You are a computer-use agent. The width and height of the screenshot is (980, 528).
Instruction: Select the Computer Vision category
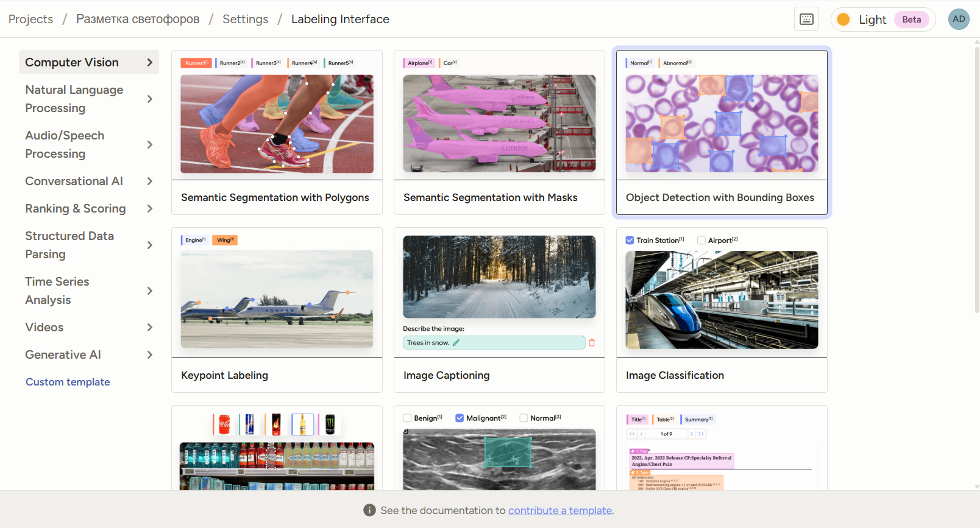pos(89,62)
